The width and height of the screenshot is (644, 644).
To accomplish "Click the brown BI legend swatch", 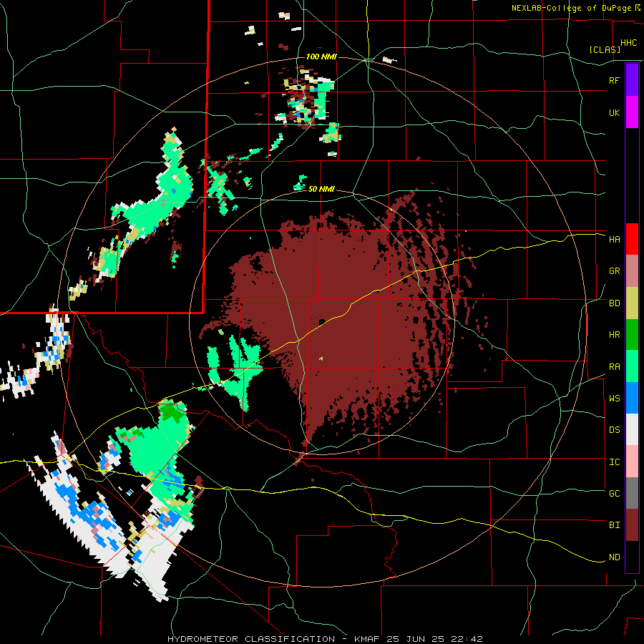I will click(632, 525).
